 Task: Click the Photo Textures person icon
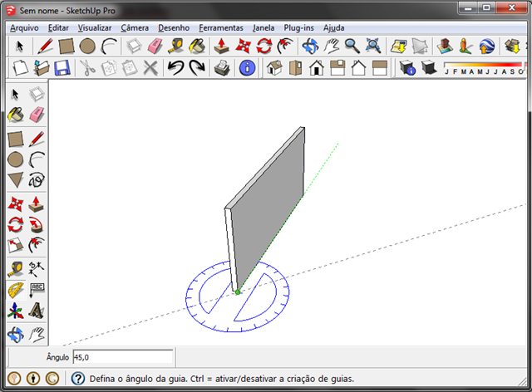465,47
